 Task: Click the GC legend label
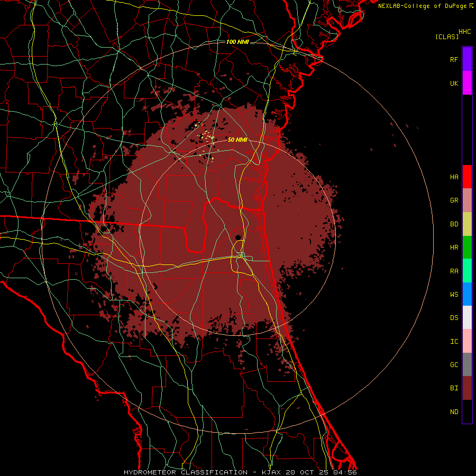(x=454, y=365)
